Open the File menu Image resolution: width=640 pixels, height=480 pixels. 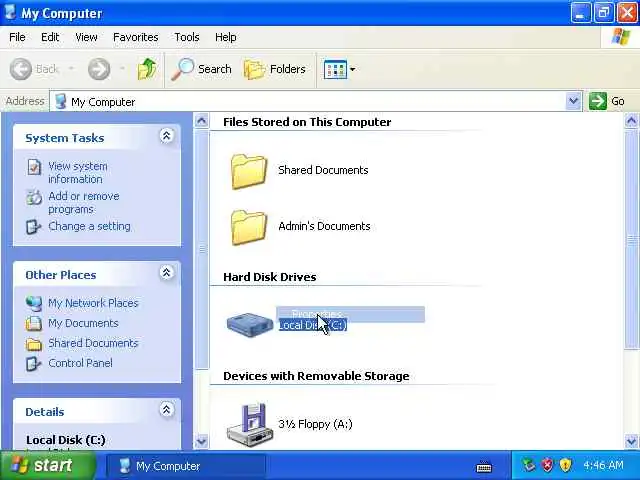17,37
